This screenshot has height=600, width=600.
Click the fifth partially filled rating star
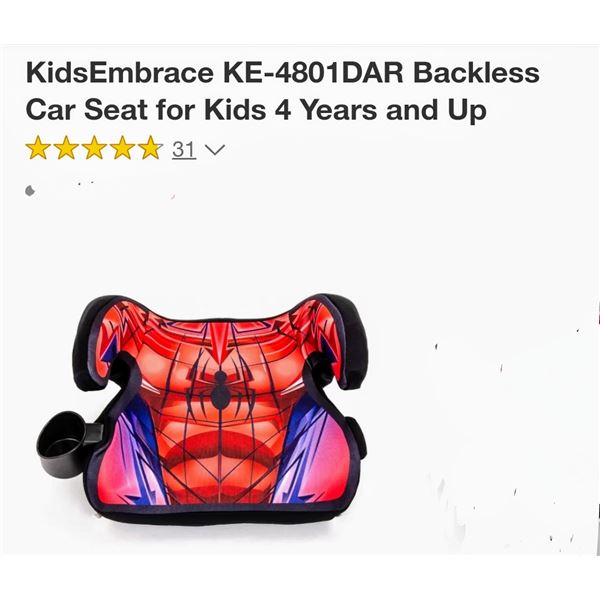tap(151, 148)
